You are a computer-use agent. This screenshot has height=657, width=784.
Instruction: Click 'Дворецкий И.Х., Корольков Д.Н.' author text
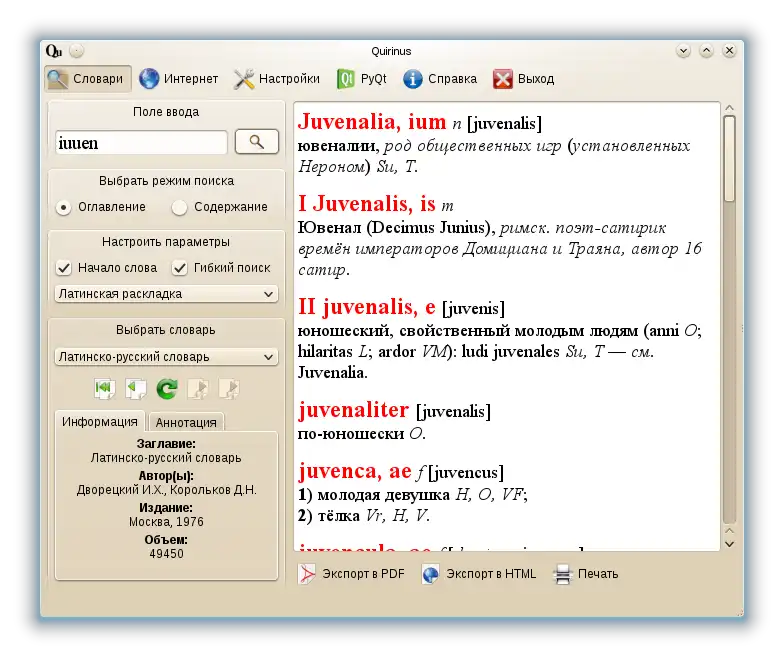pyautogui.click(x=166, y=490)
